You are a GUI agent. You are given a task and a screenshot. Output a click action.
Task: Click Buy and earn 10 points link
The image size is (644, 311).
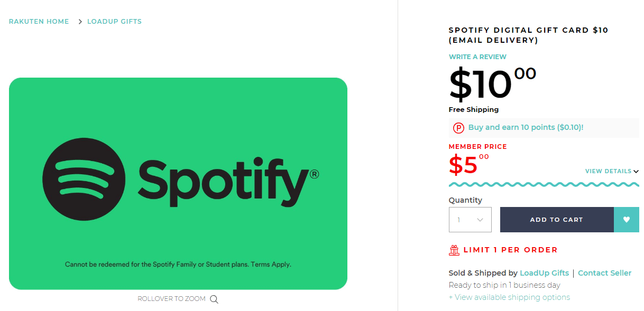526,127
